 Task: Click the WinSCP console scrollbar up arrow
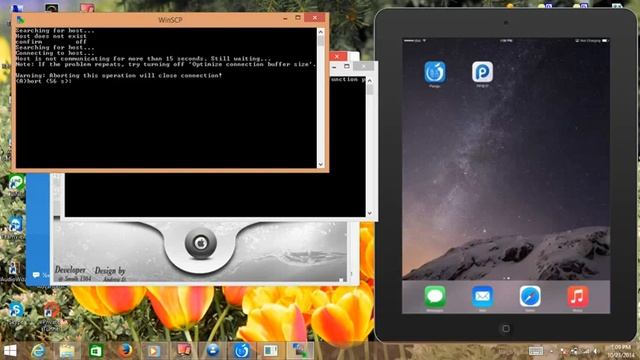pyautogui.click(x=320, y=32)
